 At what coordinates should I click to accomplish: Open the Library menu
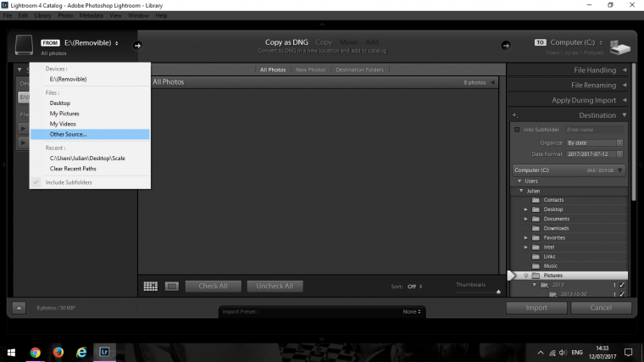pos(42,15)
